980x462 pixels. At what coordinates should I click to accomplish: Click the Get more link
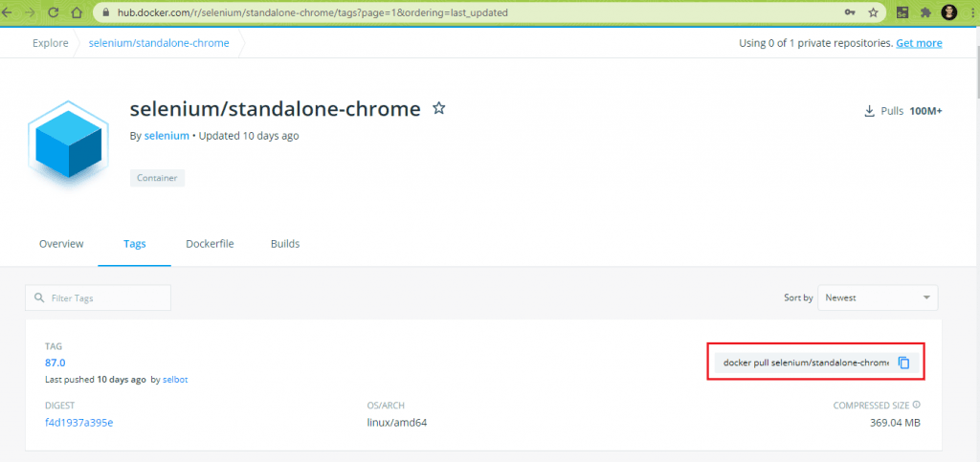click(919, 43)
